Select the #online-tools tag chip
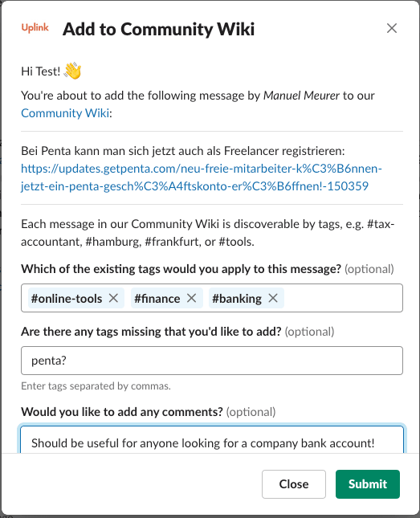Image resolution: width=420 pixels, height=518 pixels. [x=67, y=298]
